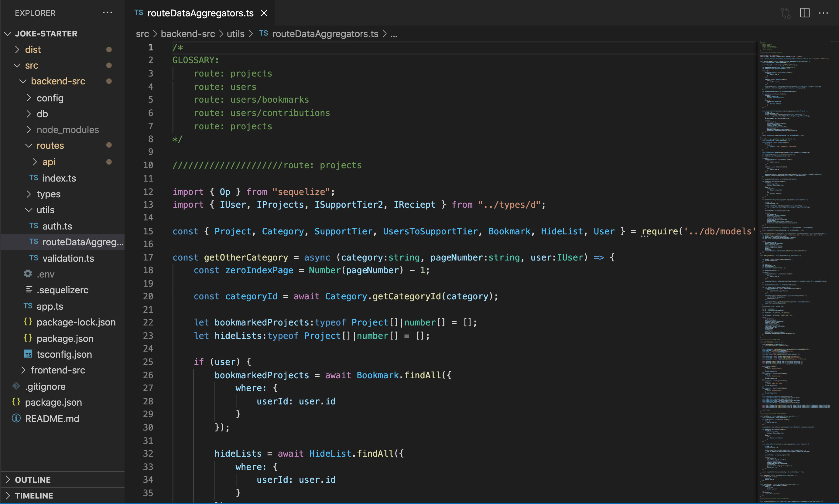The image size is (839, 504).
Task: Open validation.ts in the file tree
Action: [68, 258]
